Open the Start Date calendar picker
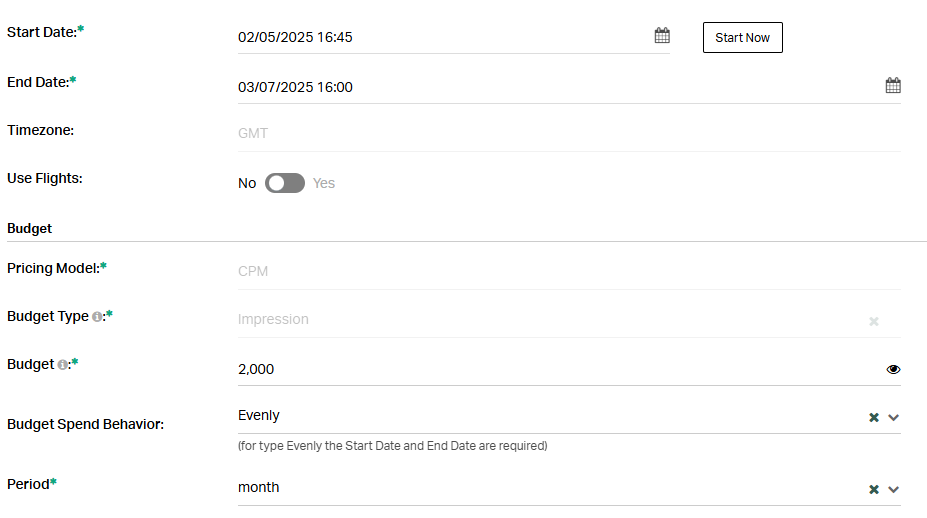Viewport: 927px width, 518px height. (662, 36)
